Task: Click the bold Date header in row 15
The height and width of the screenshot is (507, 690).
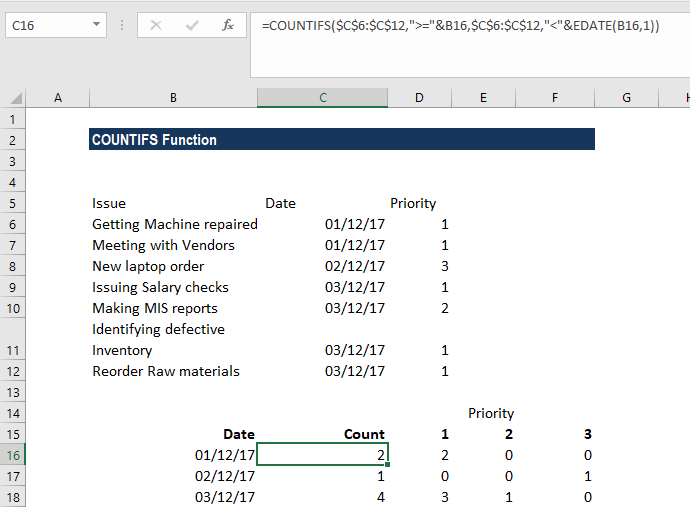Action: [239, 434]
